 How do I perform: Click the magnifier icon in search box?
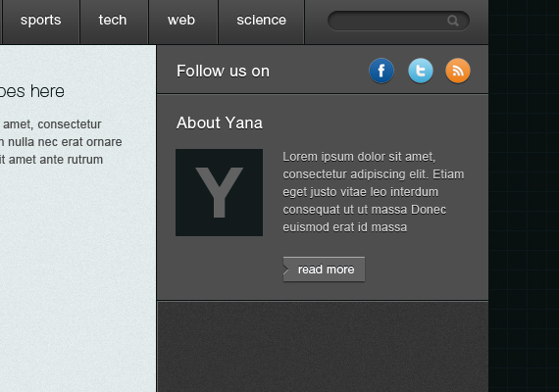(x=453, y=21)
